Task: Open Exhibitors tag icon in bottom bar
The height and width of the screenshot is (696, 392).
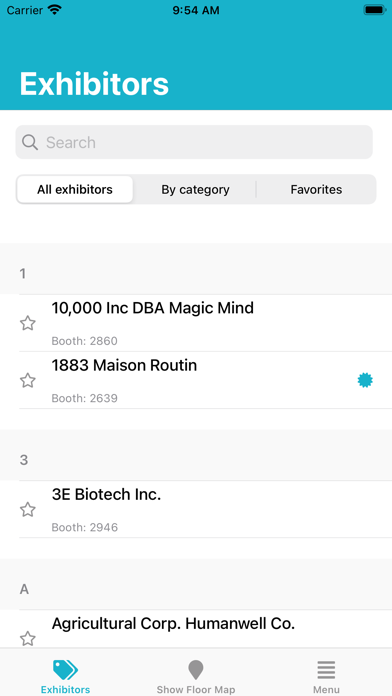Action: pyautogui.click(x=65, y=670)
